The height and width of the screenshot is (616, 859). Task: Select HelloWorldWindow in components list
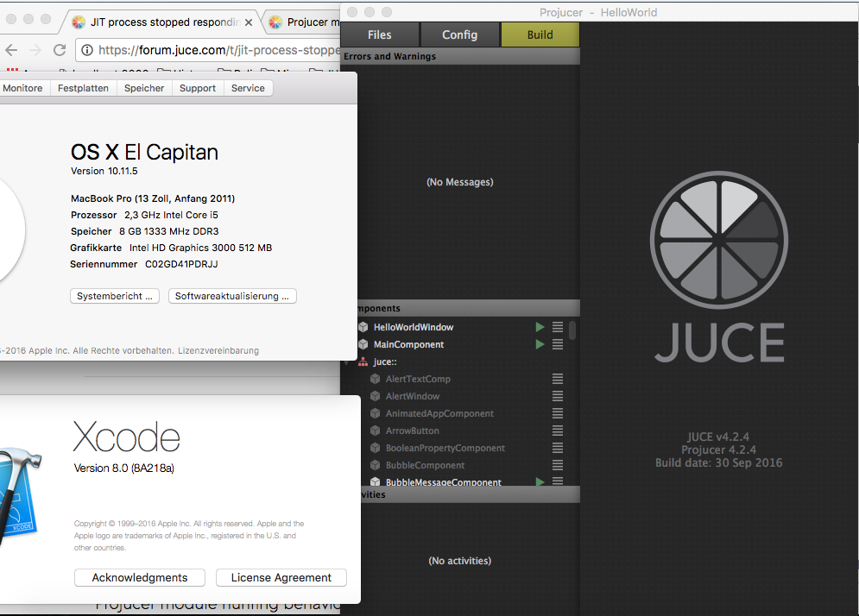pyautogui.click(x=414, y=327)
